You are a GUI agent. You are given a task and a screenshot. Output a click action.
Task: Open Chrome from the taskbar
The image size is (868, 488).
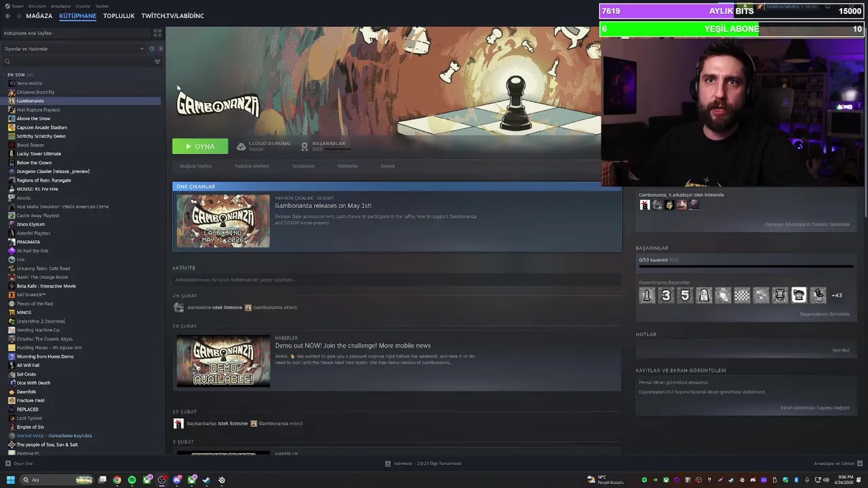[x=117, y=480]
